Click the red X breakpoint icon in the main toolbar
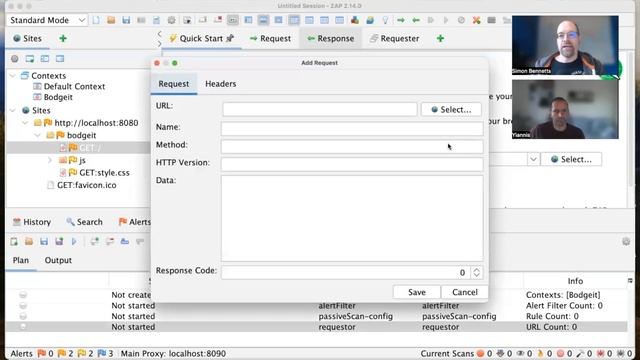640x360 pixels. click(x=476, y=20)
